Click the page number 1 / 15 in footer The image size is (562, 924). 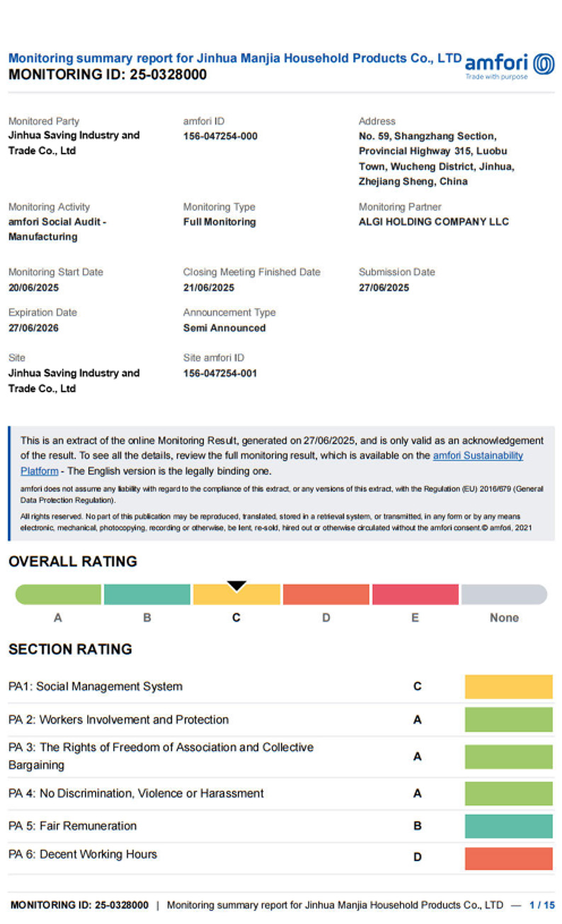[542, 905]
